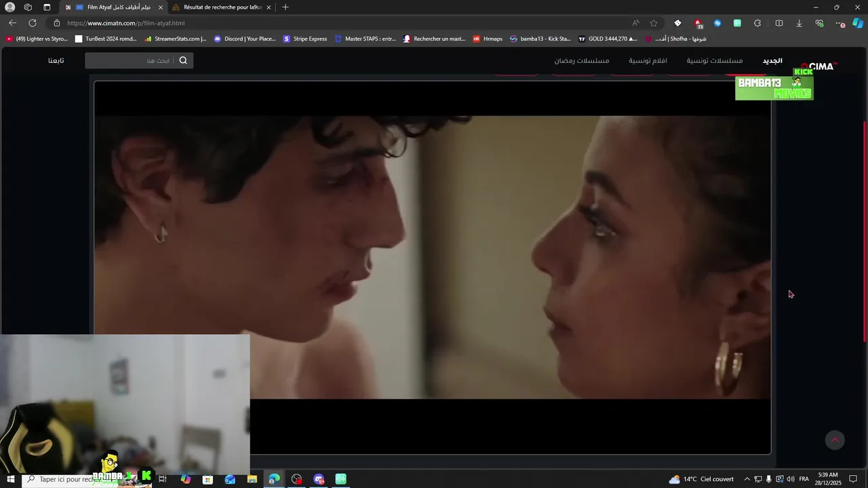This screenshot has height=488, width=868.
Task: Open the clock showing 5:39 AM
Action: click(828, 479)
